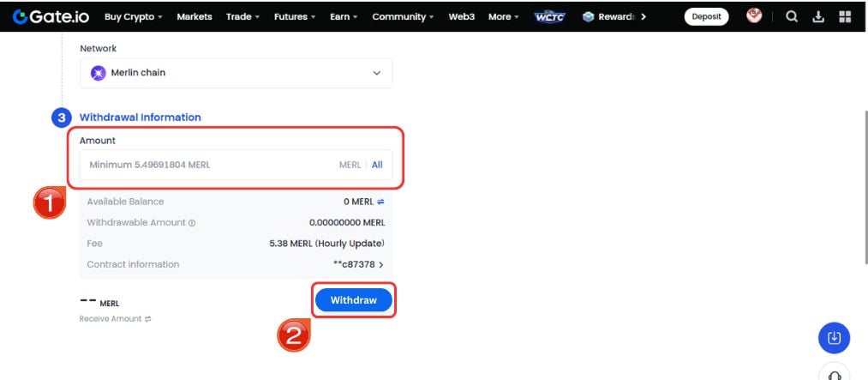Open the Buy Crypto dropdown menu
The image size is (868, 380).
(x=134, y=16)
